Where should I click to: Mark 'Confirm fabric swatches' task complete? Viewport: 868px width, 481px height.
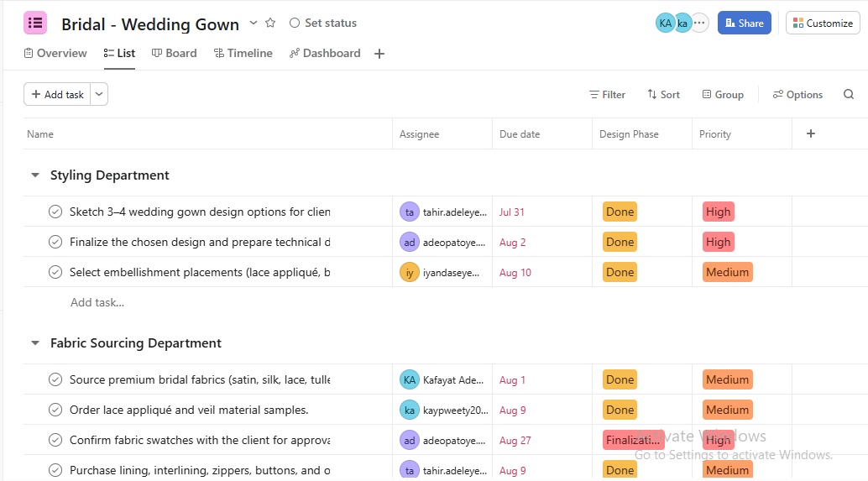point(55,440)
